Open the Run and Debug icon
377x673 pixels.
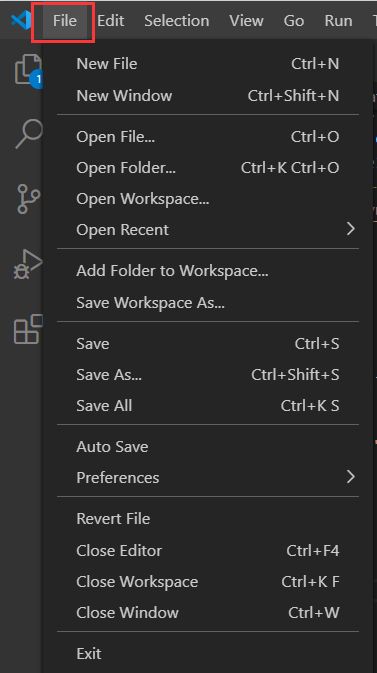click(x=28, y=264)
